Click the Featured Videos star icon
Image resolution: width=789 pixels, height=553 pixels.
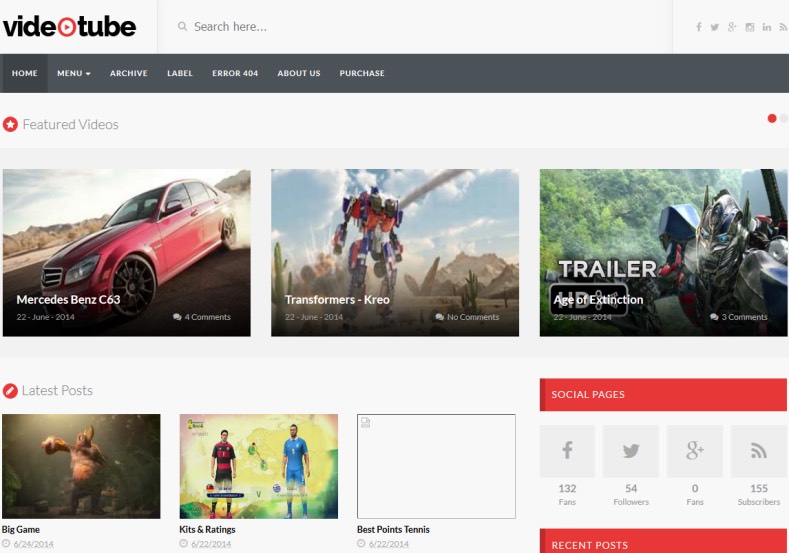(x=10, y=124)
